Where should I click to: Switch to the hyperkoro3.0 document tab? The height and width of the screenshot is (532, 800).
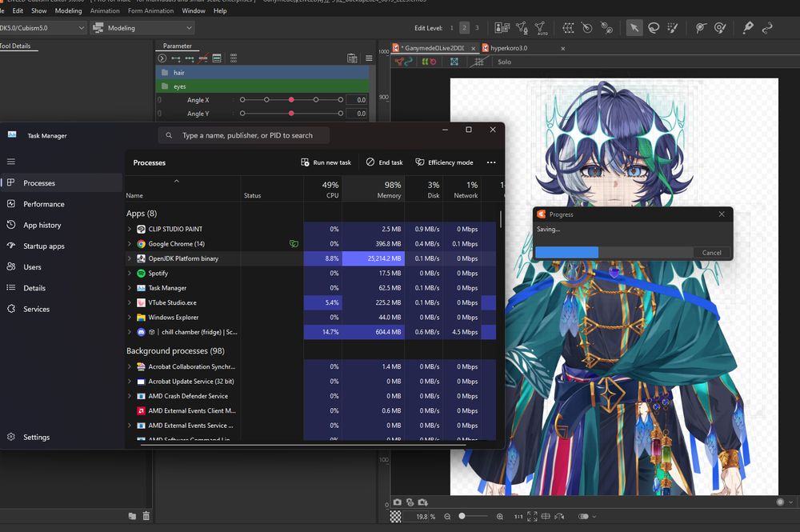point(523,48)
